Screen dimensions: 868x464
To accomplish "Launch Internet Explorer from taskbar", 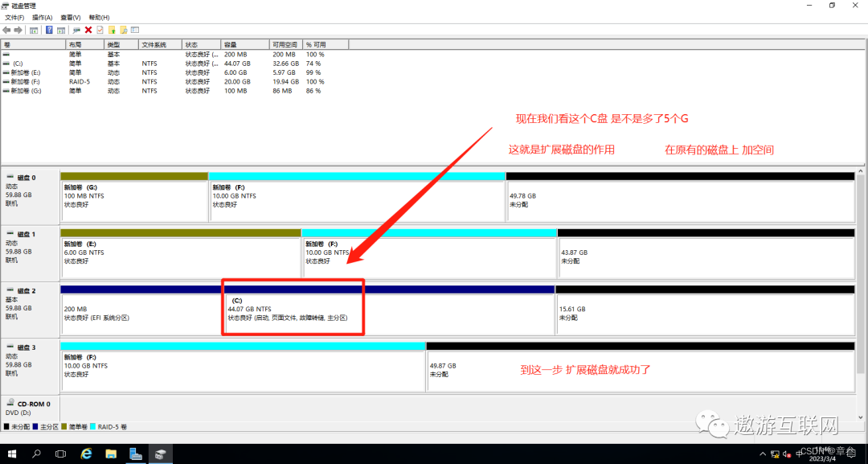I will tap(86, 454).
